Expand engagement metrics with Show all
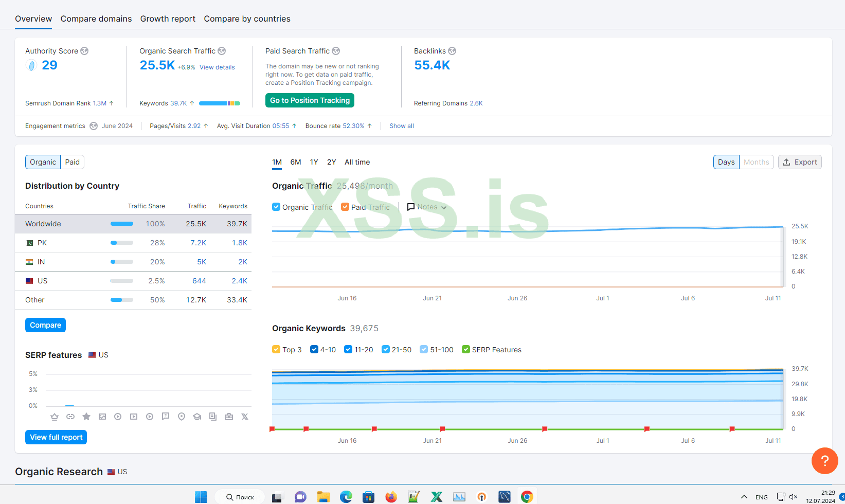 click(x=401, y=126)
